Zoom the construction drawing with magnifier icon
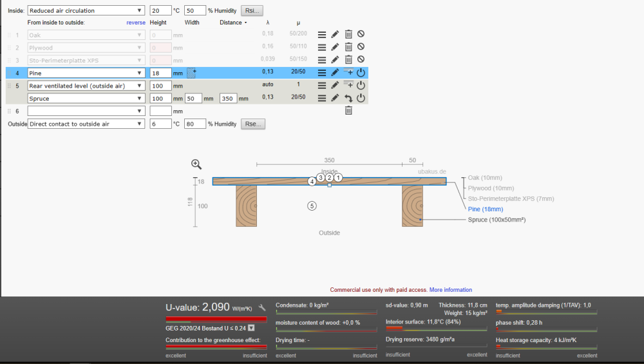 196,164
